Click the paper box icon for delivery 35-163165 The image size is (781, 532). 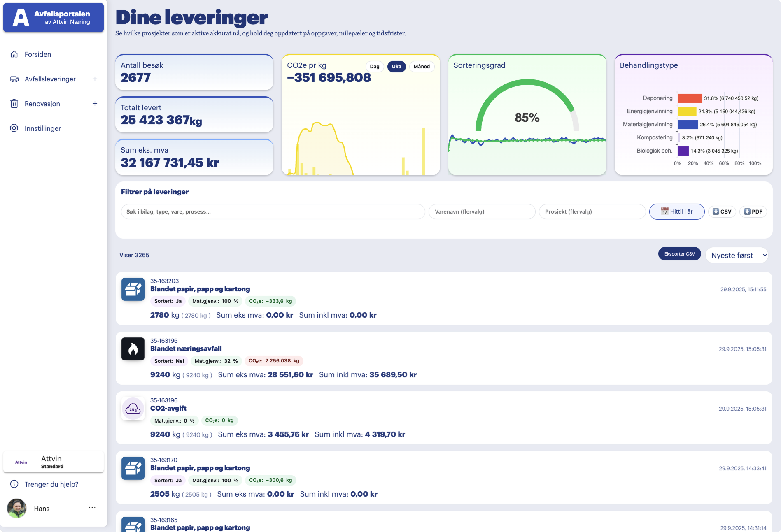[x=133, y=524]
